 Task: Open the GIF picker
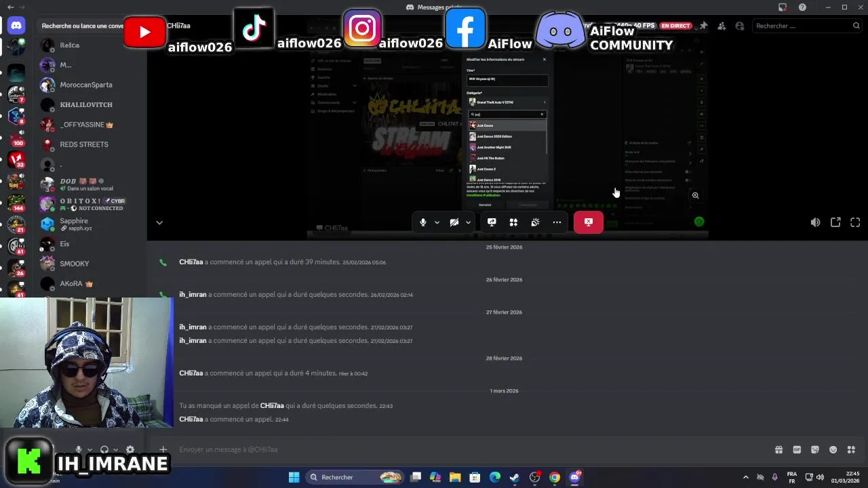[797, 449]
